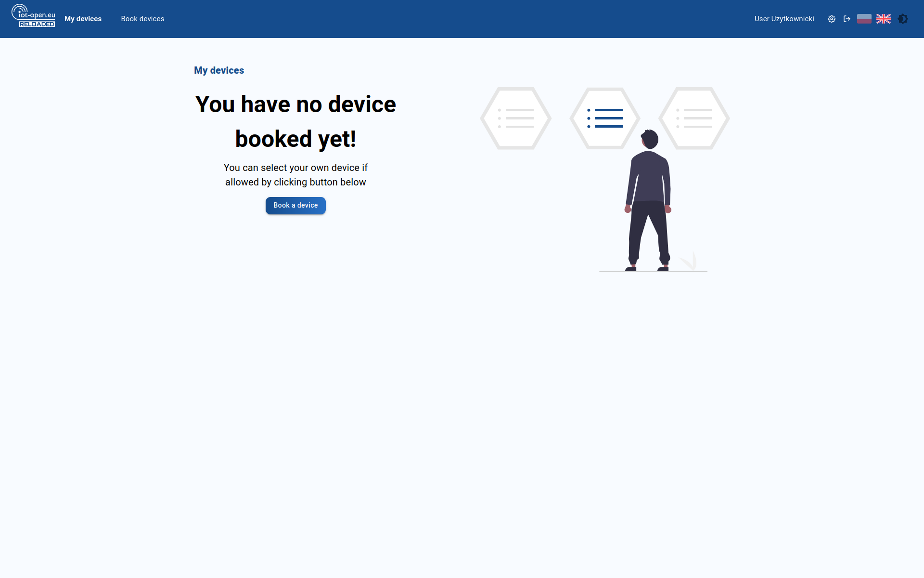Click the blue My devices page heading
The width and height of the screenshot is (924, 578).
click(x=219, y=70)
